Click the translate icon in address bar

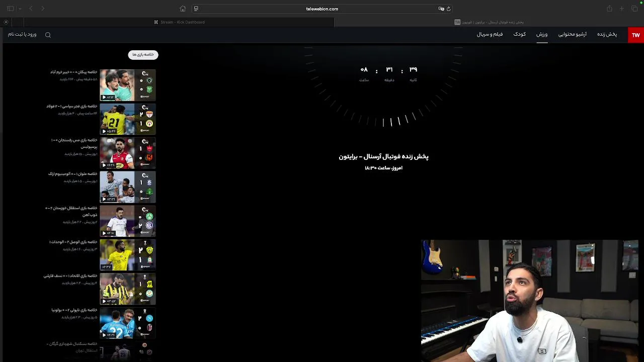441,9
